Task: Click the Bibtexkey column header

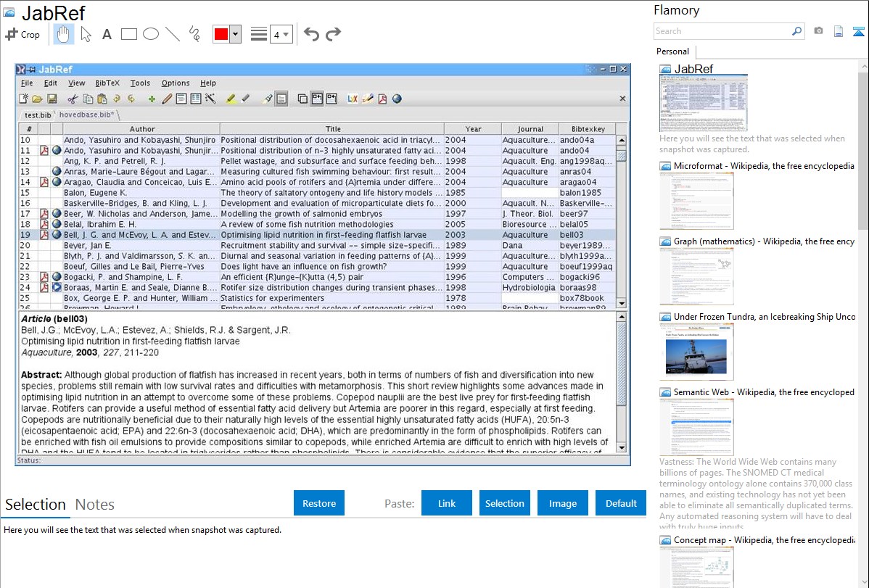Action: point(588,128)
